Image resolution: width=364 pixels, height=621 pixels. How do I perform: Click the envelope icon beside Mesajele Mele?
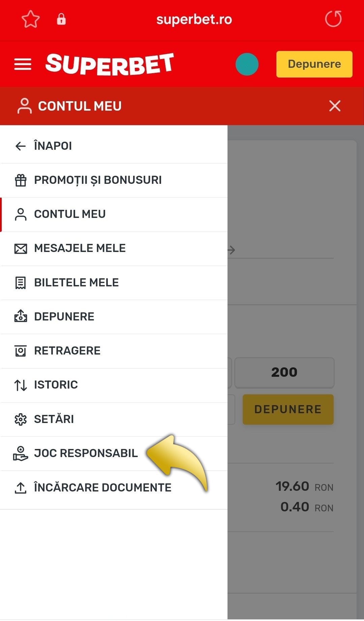(x=21, y=248)
